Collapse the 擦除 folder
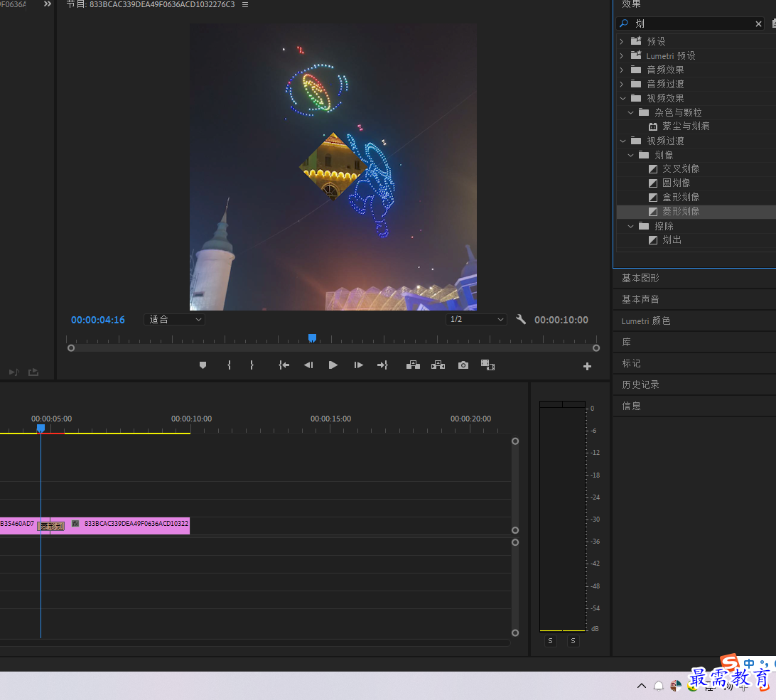 (630, 226)
